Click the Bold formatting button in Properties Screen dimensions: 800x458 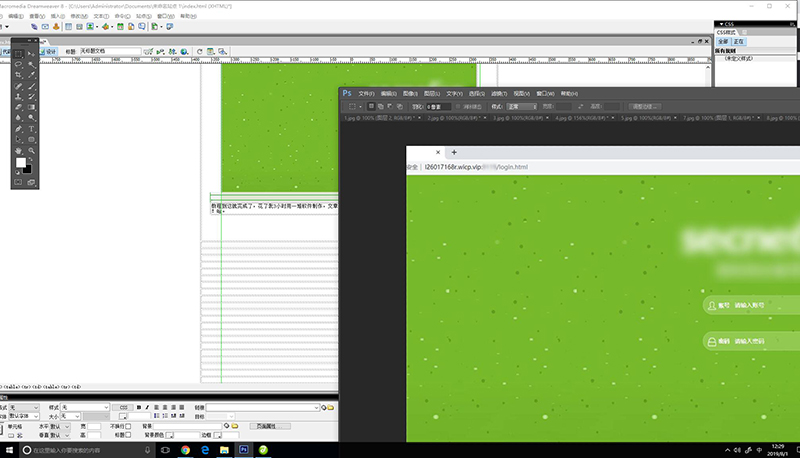point(139,408)
